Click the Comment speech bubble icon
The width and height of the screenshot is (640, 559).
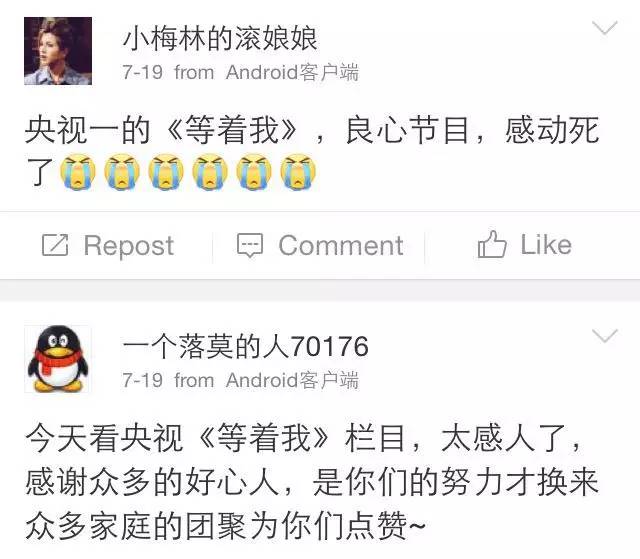point(250,245)
